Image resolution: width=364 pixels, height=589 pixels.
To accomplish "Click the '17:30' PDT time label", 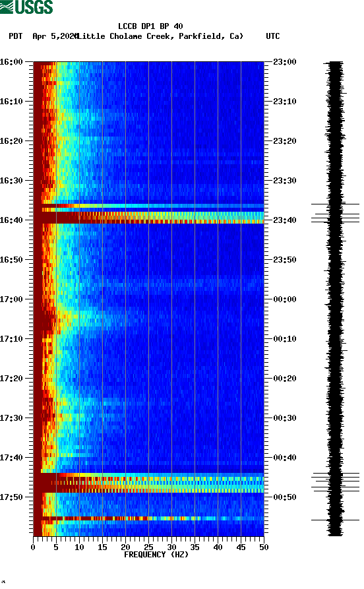I will [11, 418].
